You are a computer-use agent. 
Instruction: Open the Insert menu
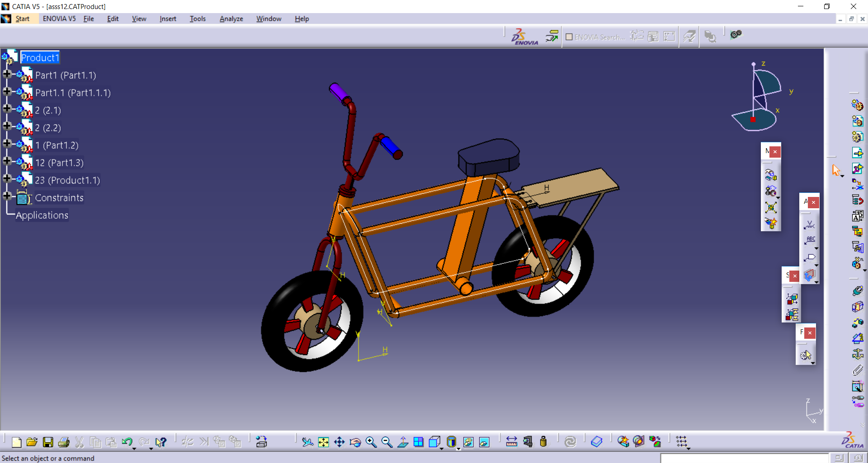(168, 19)
